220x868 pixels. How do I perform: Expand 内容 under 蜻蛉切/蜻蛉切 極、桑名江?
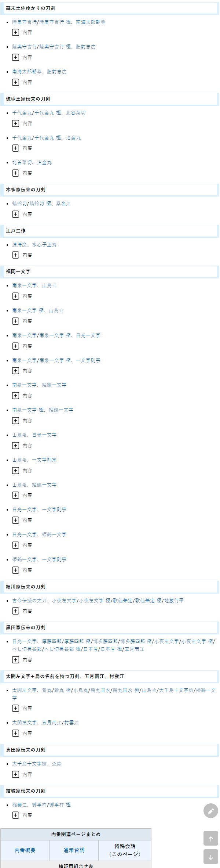point(15,214)
